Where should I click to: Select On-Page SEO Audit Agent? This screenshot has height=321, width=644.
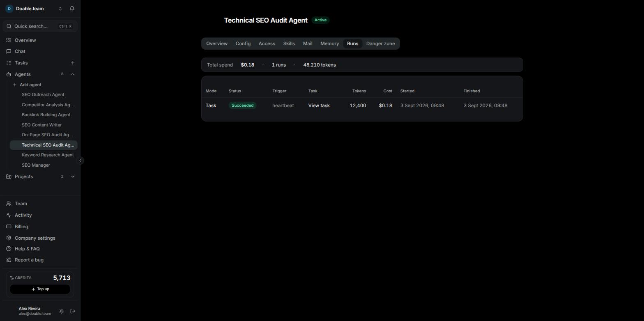point(47,135)
